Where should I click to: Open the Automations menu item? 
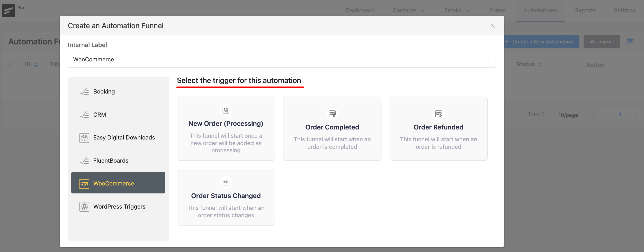(540, 10)
